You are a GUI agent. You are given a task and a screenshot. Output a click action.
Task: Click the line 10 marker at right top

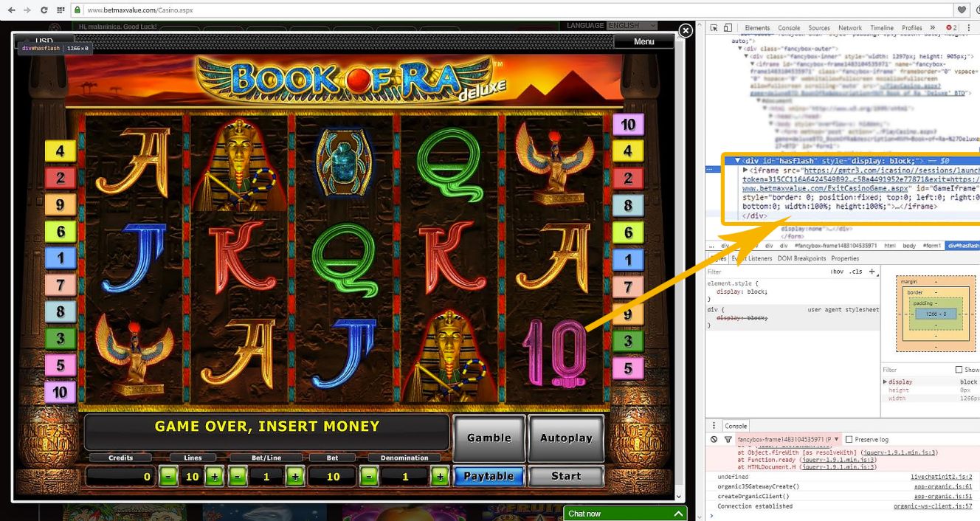[628, 124]
